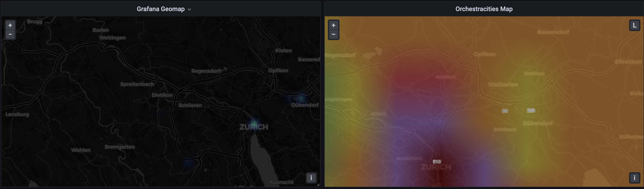Open the Grafana Geomap panel menu chevron
Viewport: 644px width, 189px height.
[x=189, y=10]
